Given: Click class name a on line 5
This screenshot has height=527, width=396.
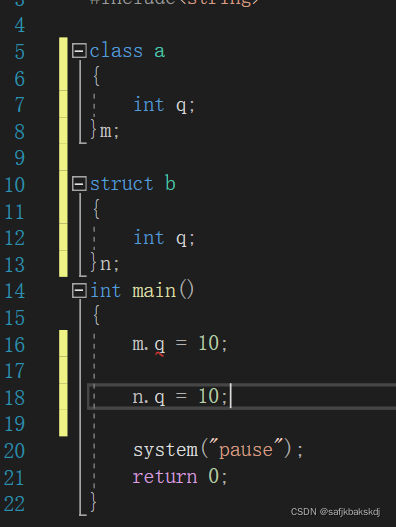Looking at the screenshot, I should coord(160,52).
